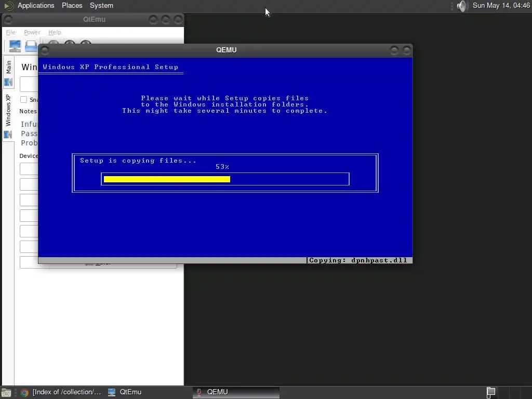
Task: Switch to the Index of /collection browser taskbar entry
Action: (62, 392)
